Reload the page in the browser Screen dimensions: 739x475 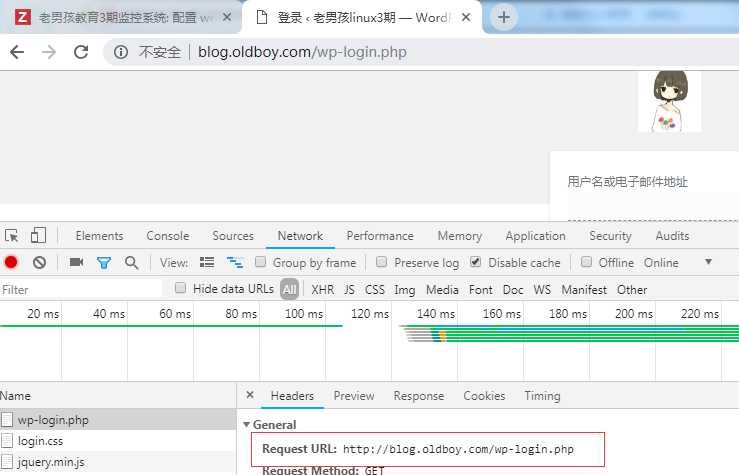81,52
